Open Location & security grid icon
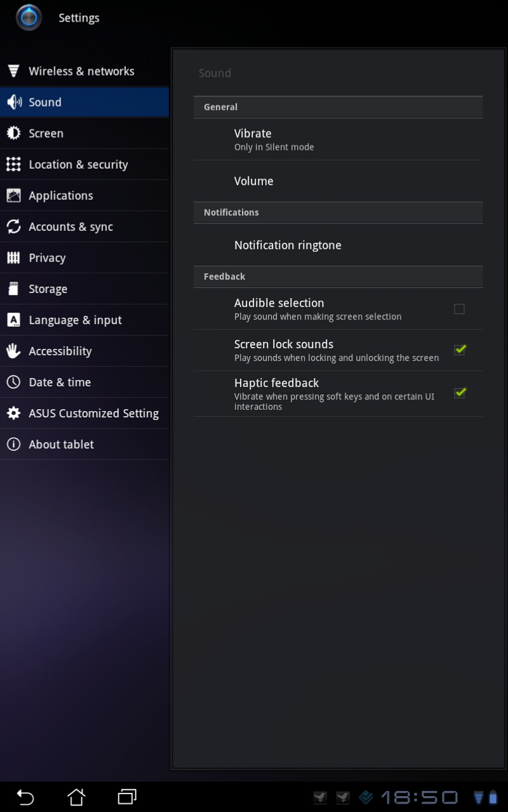508x812 pixels. [13, 164]
